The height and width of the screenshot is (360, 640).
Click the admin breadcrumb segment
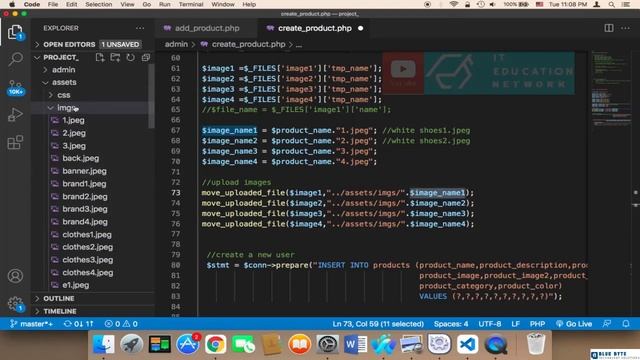176,44
